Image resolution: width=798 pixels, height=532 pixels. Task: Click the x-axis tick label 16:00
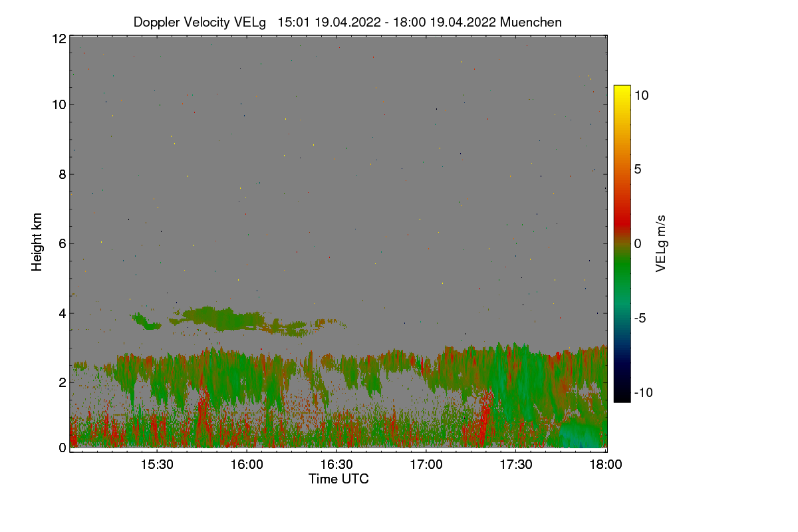click(x=246, y=465)
